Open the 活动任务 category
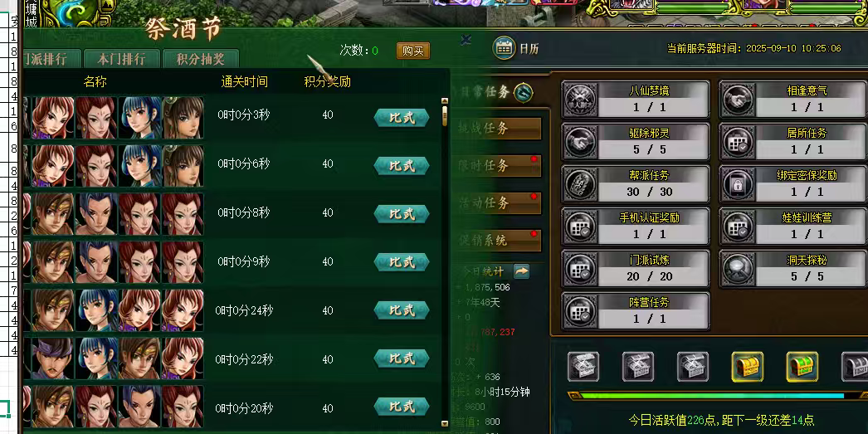Screen dimensions: 868x434 (x=498, y=202)
